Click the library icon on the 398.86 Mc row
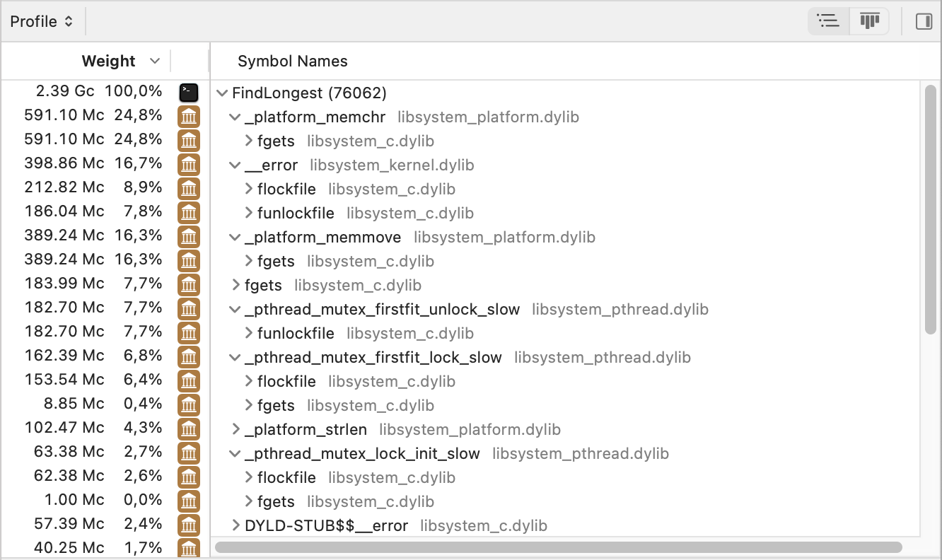 tap(188, 165)
